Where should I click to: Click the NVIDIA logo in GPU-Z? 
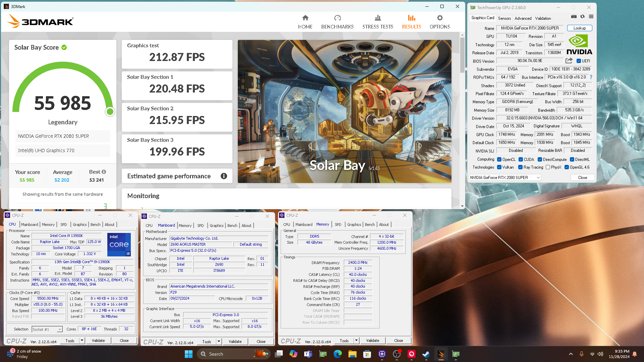[x=579, y=45]
